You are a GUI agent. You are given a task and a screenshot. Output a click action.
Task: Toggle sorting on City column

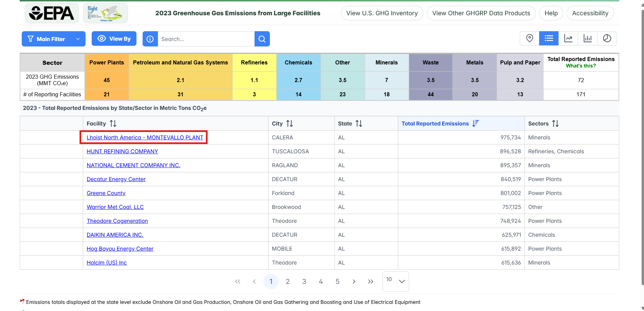pos(289,123)
